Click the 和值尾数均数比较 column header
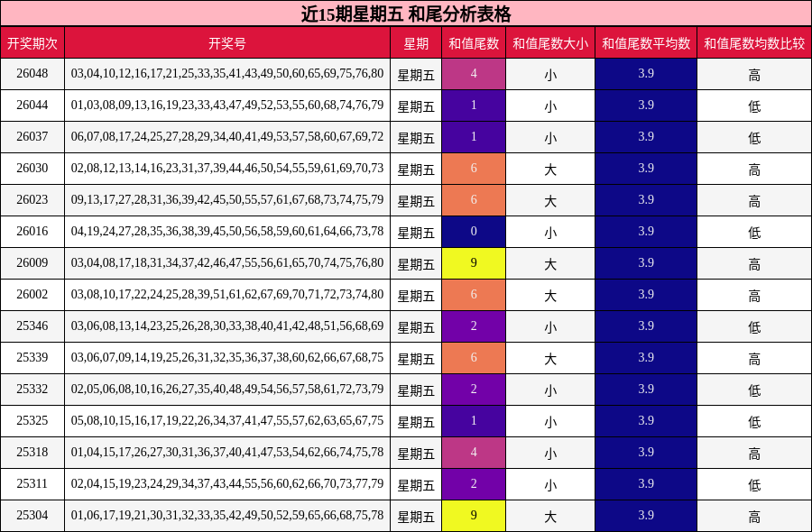This screenshot has width=812, height=532. [754, 41]
